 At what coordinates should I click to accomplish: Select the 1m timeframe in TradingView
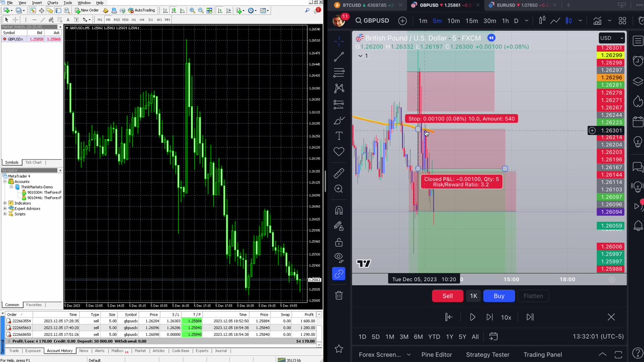[x=423, y=21]
